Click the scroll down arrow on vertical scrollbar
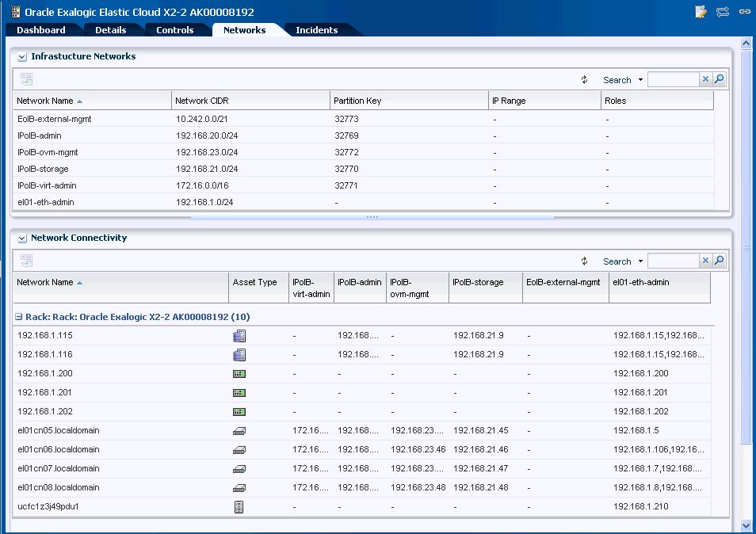 [x=746, y=525]
